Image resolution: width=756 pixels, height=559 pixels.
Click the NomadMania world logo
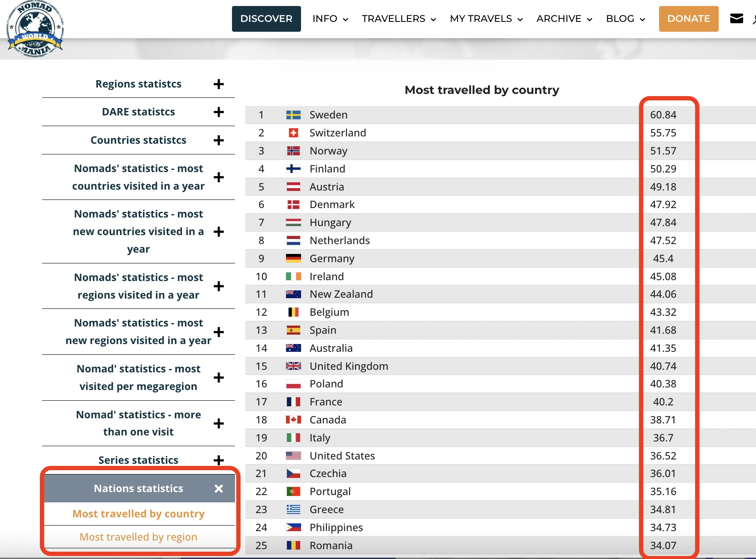pos(35,29)
